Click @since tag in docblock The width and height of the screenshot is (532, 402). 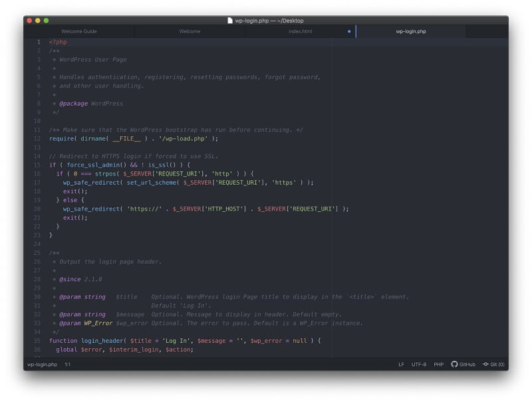click(70, 279)
